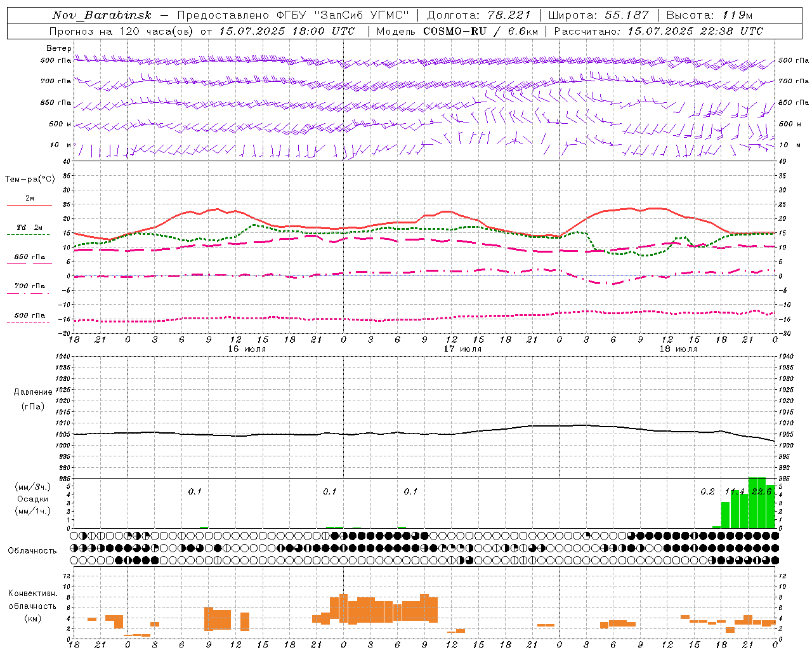
Task: Click the Высота: 119м value
Action: pos(710,15)
